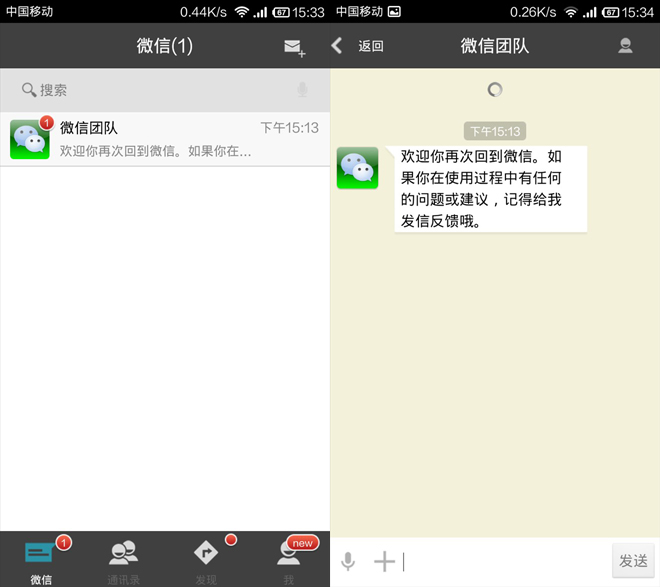Switch to the 通讯录 contacts tab
Image resolution: width=660 pixels, height=587 pixels.
(123, 560)
